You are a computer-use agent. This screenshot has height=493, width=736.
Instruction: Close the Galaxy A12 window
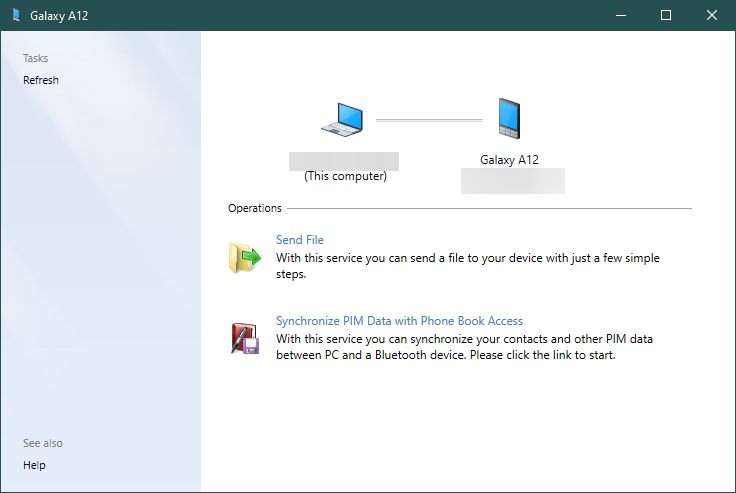[712, 15]
